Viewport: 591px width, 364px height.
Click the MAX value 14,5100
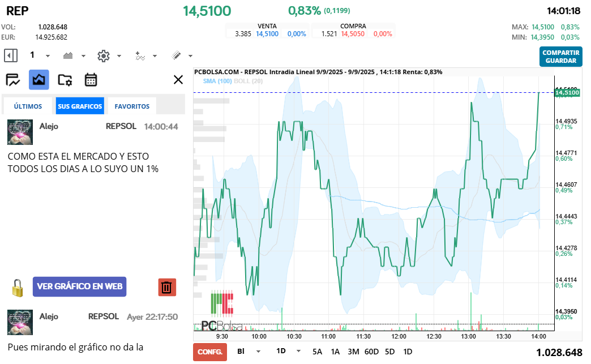pyautogui.click(x=543, y=27)
